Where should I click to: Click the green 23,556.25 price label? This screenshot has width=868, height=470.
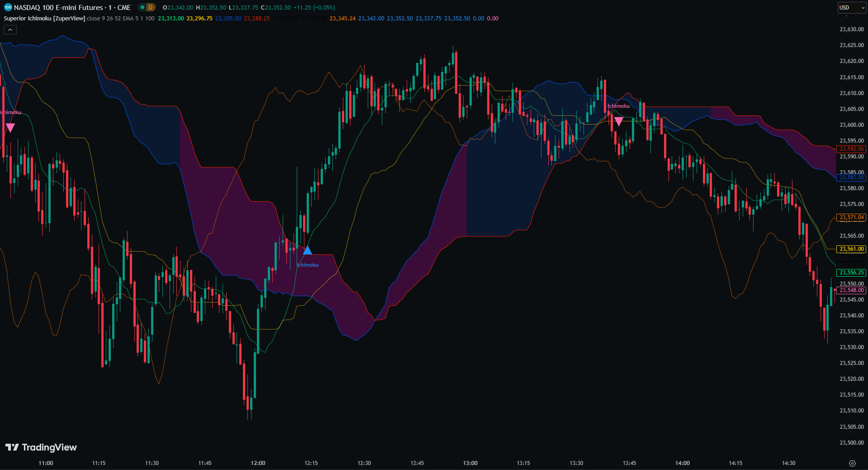[x=851, y=273]
